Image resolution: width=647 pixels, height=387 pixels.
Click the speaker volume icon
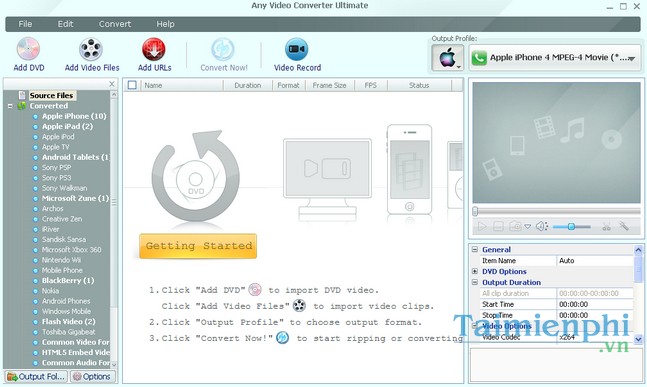[541, 226]
